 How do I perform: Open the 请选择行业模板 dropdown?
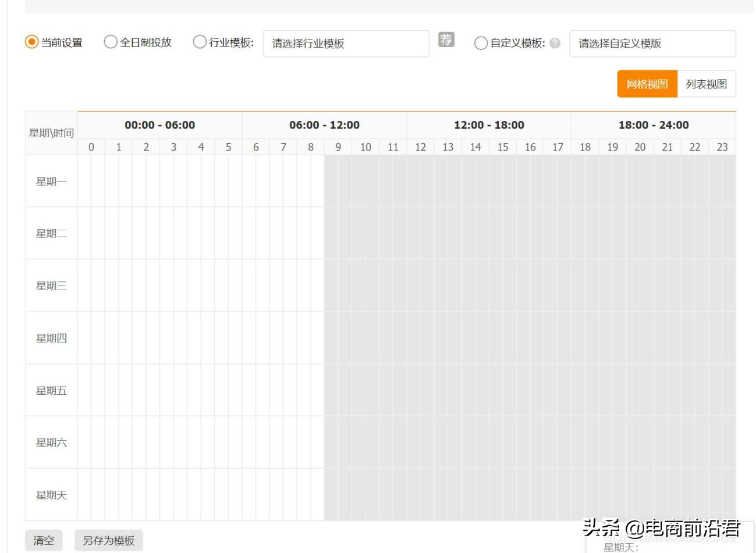[x=346, y=44]
